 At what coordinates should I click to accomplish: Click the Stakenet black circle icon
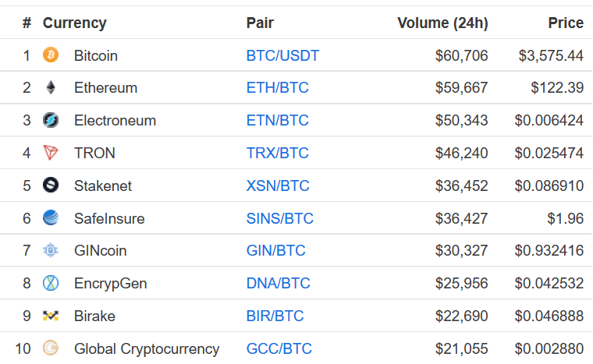click(51, 186)
